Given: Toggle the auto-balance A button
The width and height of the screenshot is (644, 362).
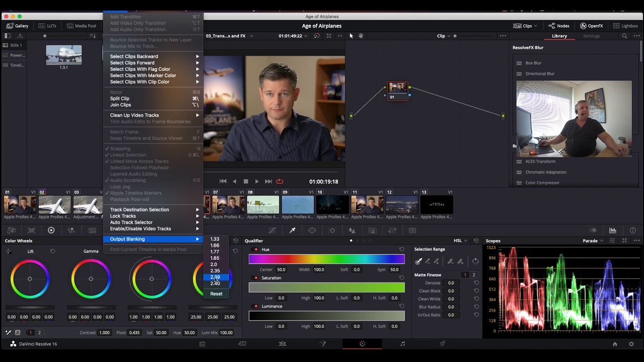Looking at the screenshot, I should [18, 332].
